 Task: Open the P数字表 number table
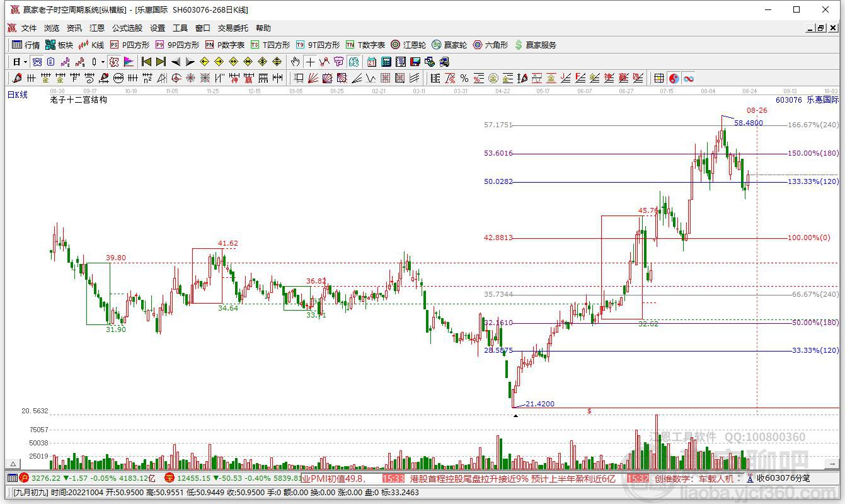point(225,45)
